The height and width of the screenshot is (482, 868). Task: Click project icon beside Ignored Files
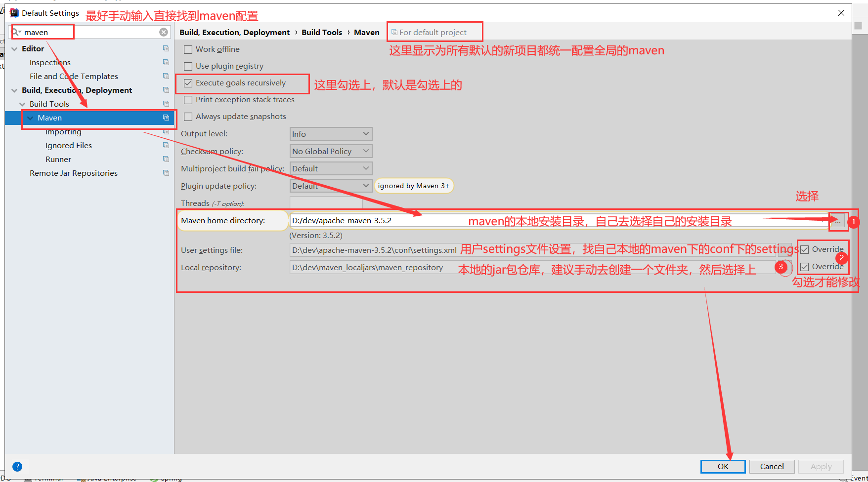point(166,145)
